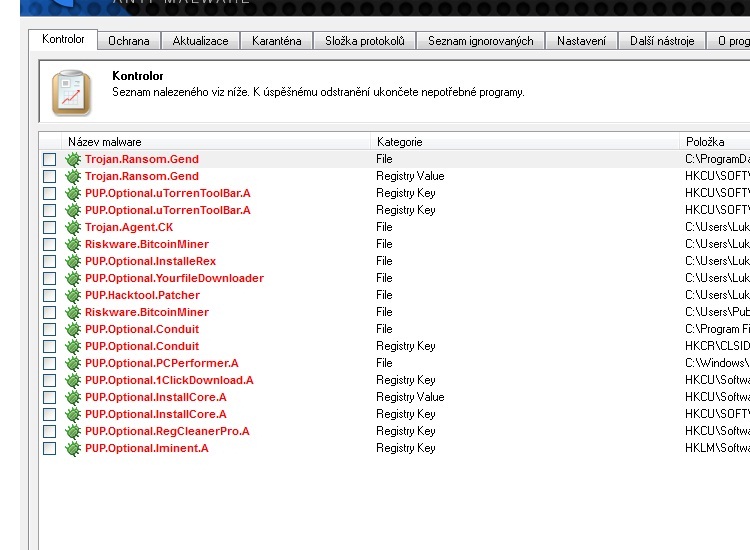The height and width of the screenshot is (550, 750).
Task: Click the malware icon next to PUP.Hacktool.Patcher
Action: 73,295
